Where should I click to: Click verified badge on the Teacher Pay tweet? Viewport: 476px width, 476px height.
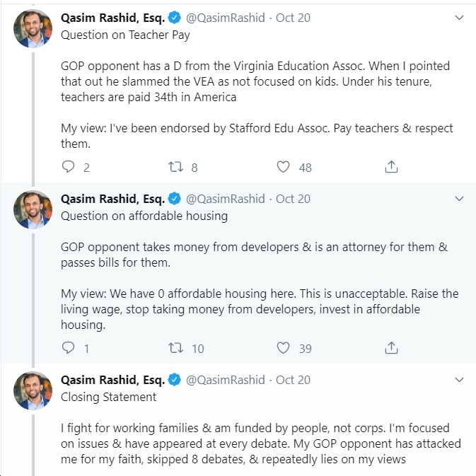(175, 18)
